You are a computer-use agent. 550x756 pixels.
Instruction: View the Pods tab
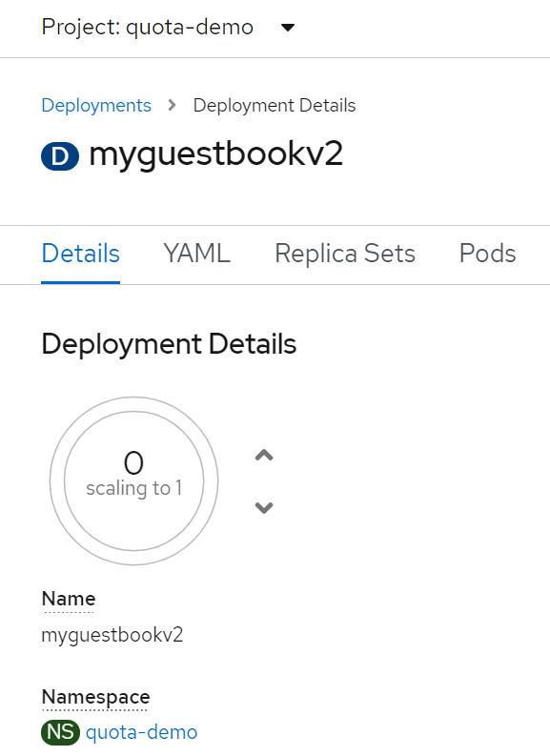(487, 254)
